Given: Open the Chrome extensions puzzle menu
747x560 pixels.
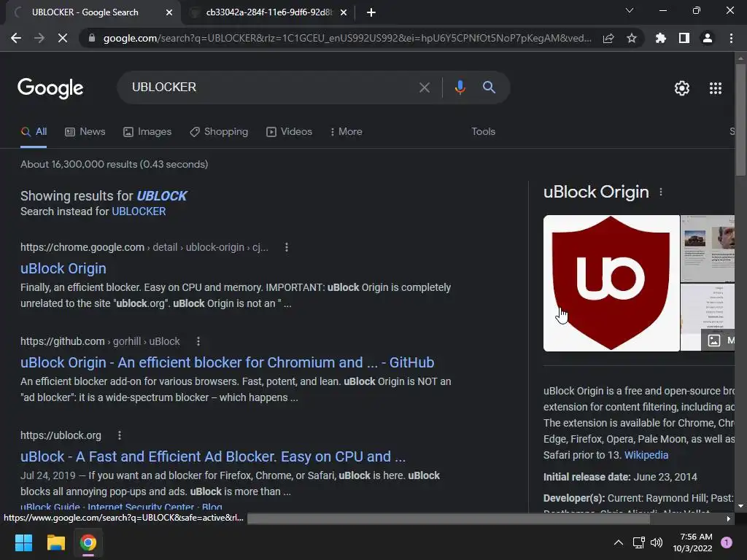Looking at the screenshot, I should tap(661, 38).
